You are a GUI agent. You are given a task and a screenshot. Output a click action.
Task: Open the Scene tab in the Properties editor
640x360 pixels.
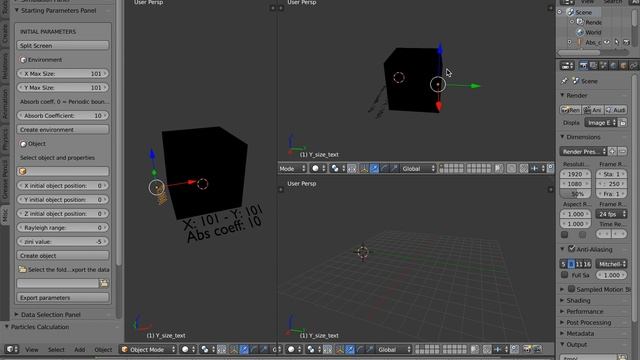(603, 66)
